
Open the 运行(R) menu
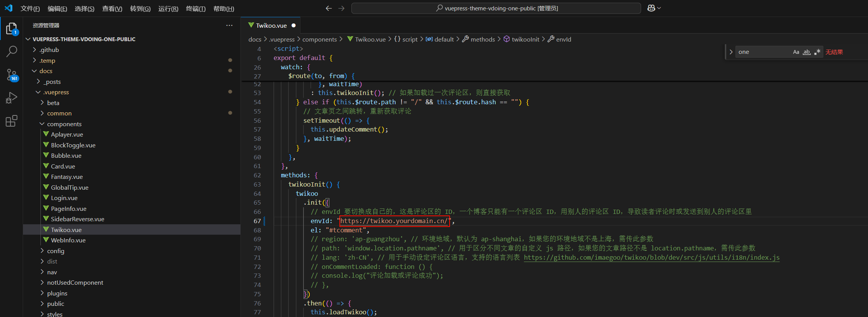pos(168,8)
